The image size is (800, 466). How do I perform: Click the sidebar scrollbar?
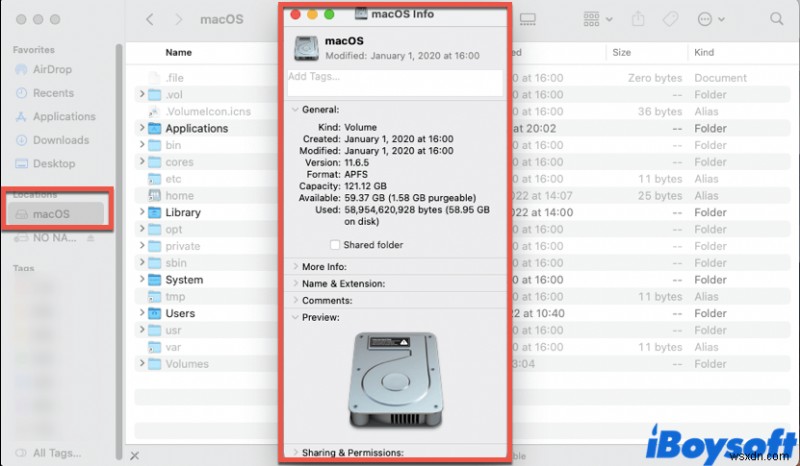point(119,250)
